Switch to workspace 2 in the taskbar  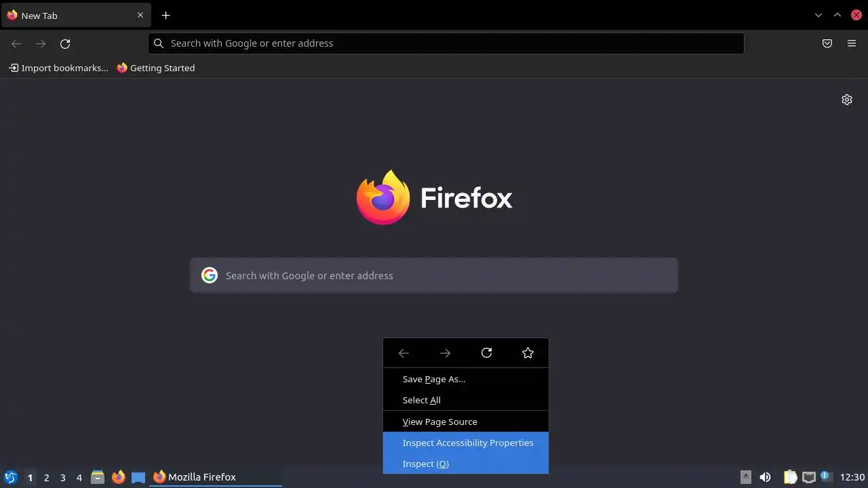[46, 478]
